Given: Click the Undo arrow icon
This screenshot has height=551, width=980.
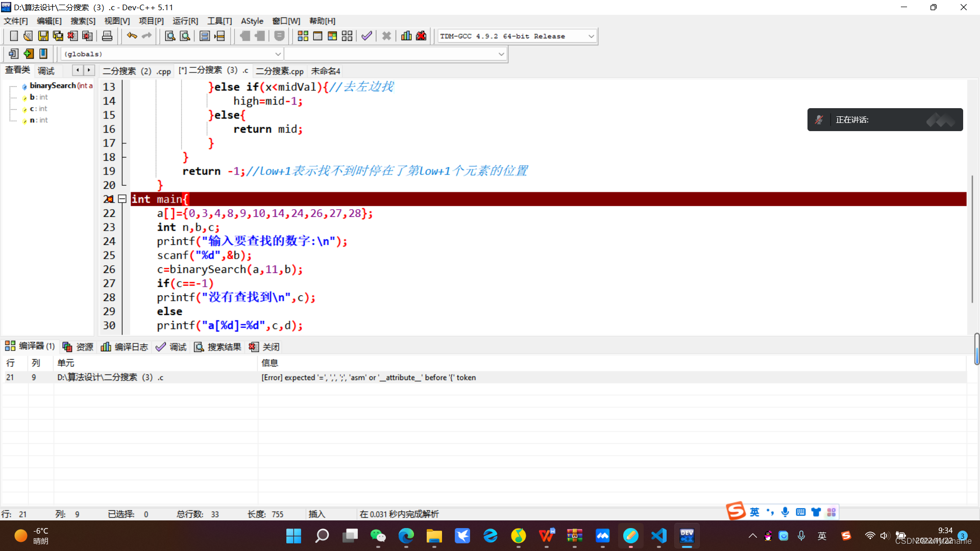Looking at the screenshot, I should click(x=132, y=36).
